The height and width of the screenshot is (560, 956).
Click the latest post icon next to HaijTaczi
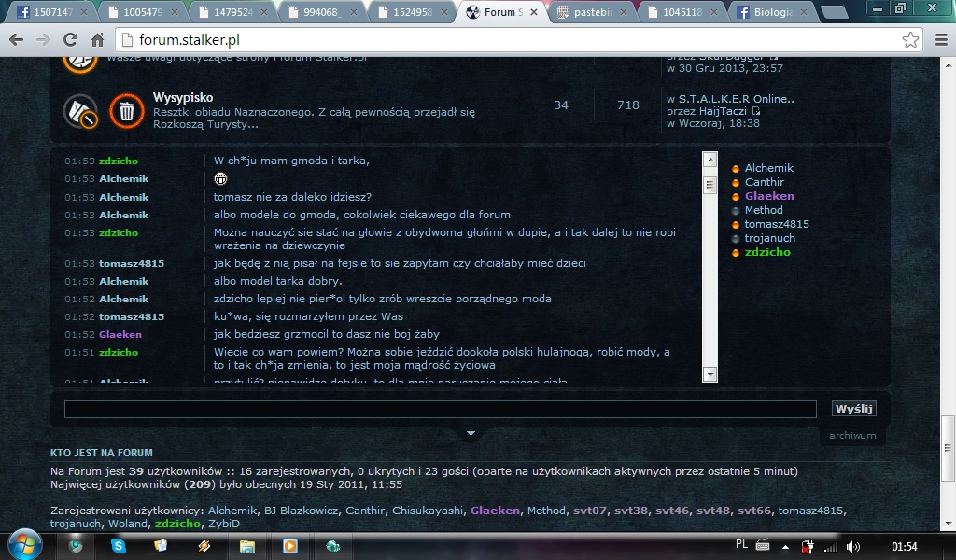click(x=756, y=111)
